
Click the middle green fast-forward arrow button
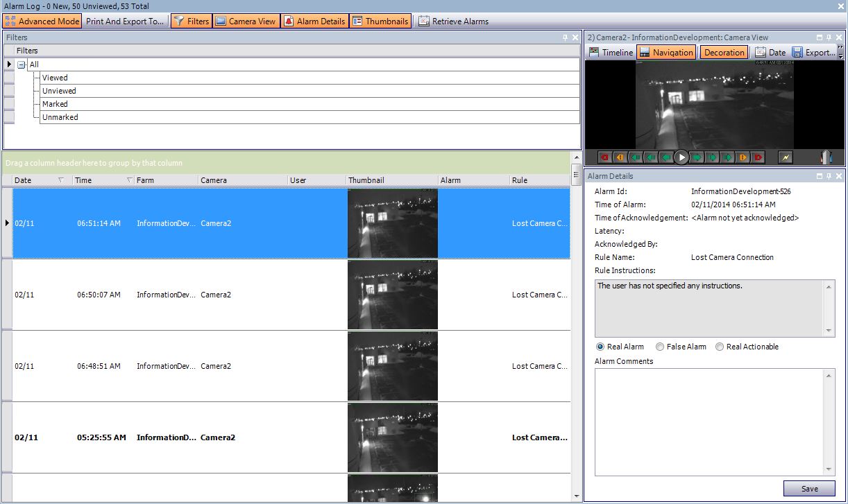713,157
